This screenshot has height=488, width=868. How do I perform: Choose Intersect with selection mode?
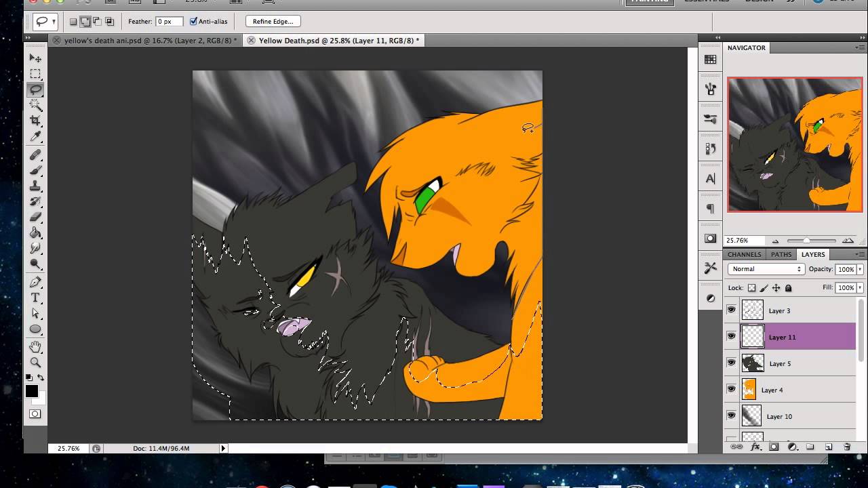point(109,22)
